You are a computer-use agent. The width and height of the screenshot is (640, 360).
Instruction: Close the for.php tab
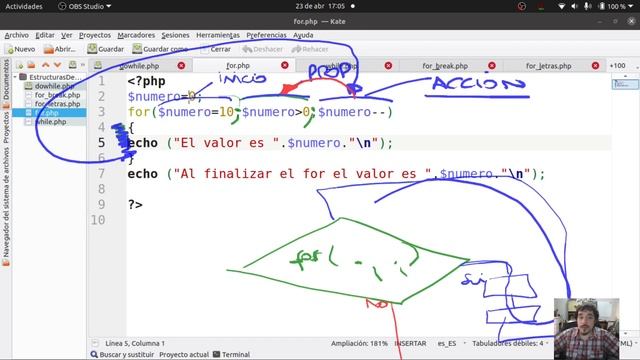coord(284,65)
